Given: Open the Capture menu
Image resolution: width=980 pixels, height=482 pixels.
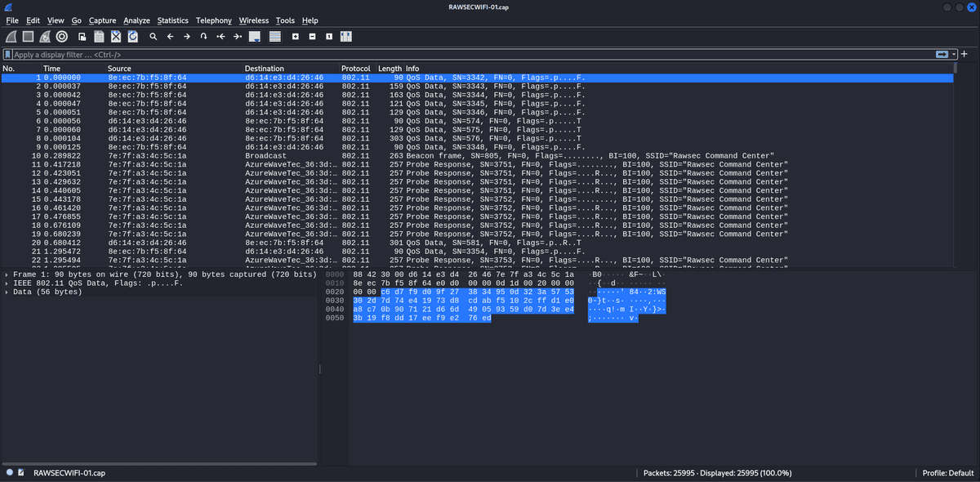Looking at the screenshot, I should (x=102, y=20).
